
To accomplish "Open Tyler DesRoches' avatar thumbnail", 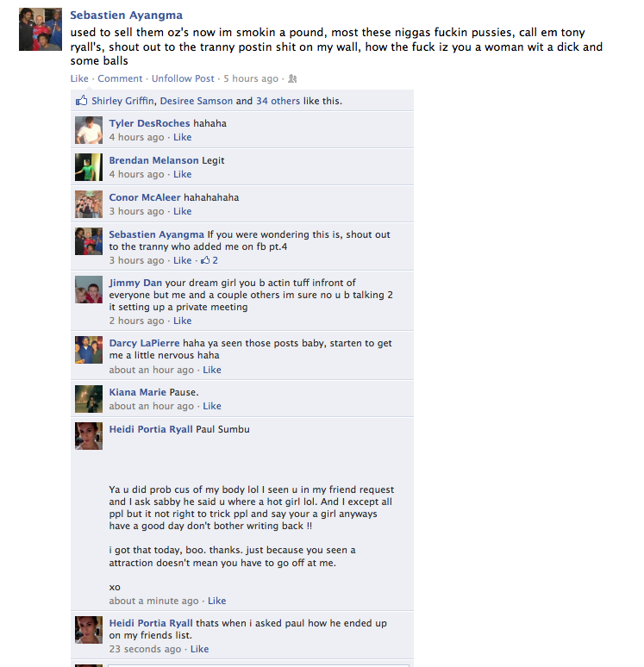I will point(89,130).
